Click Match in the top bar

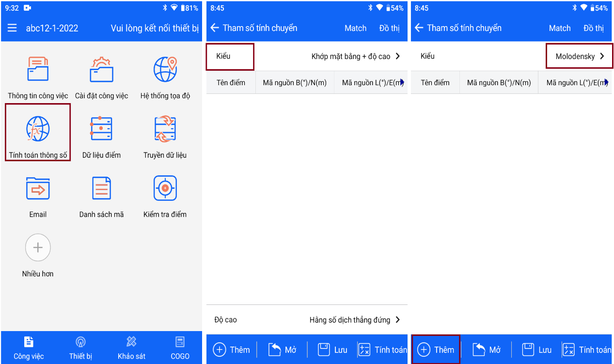[x=355, y=28]
